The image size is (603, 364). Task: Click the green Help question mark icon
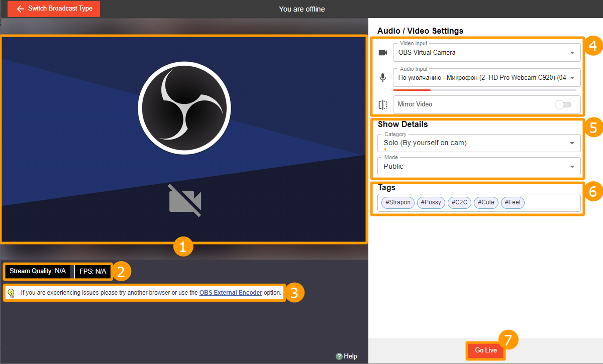339,356
